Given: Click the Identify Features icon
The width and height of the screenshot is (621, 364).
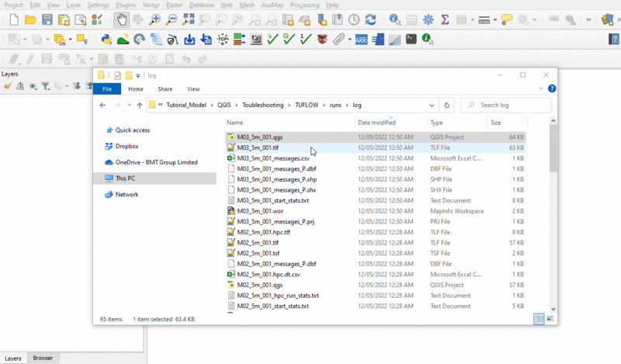Looking at the screenshot, I should pyautogui.click(x=394, y=19).
